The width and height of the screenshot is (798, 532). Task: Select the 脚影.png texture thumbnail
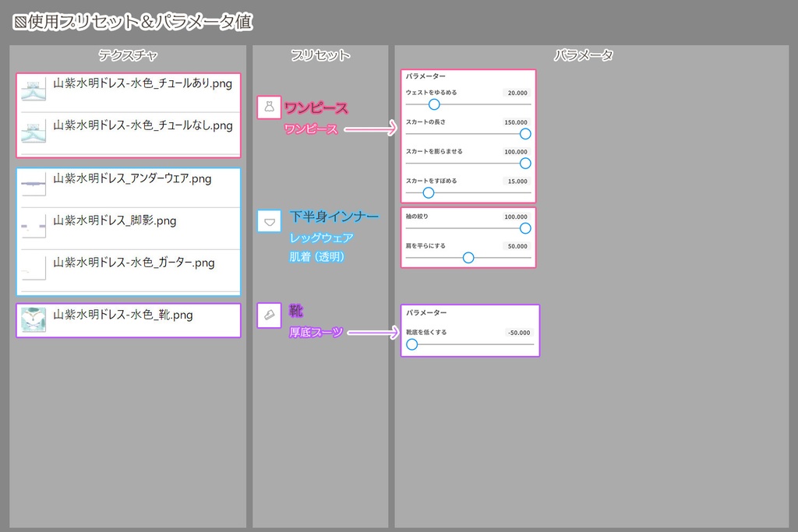pos(34,227)
